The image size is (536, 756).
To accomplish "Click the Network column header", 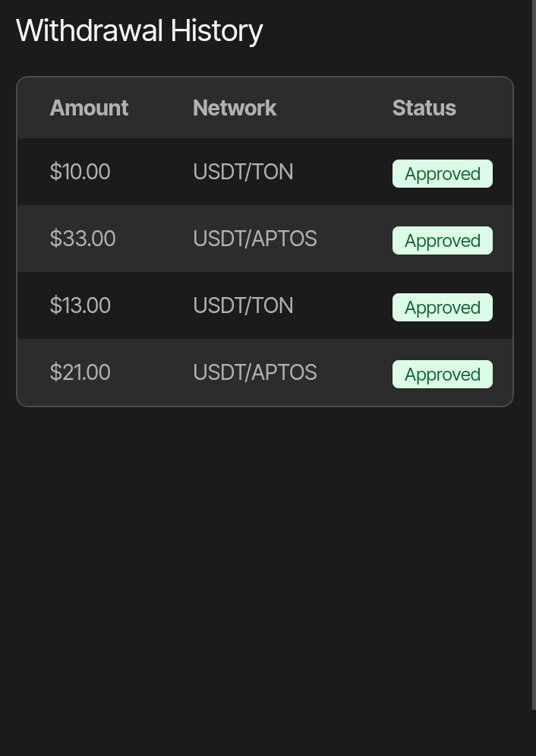I will point(235,108).
